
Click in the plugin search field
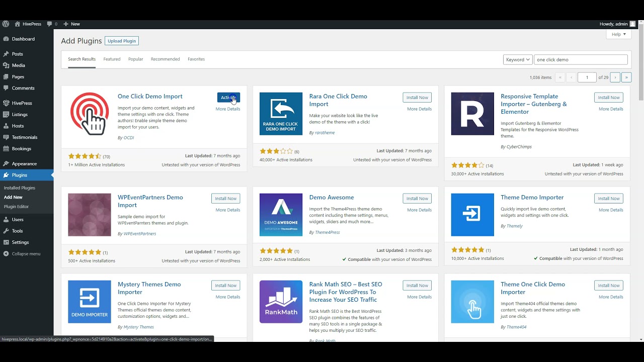tap(581, 59)
